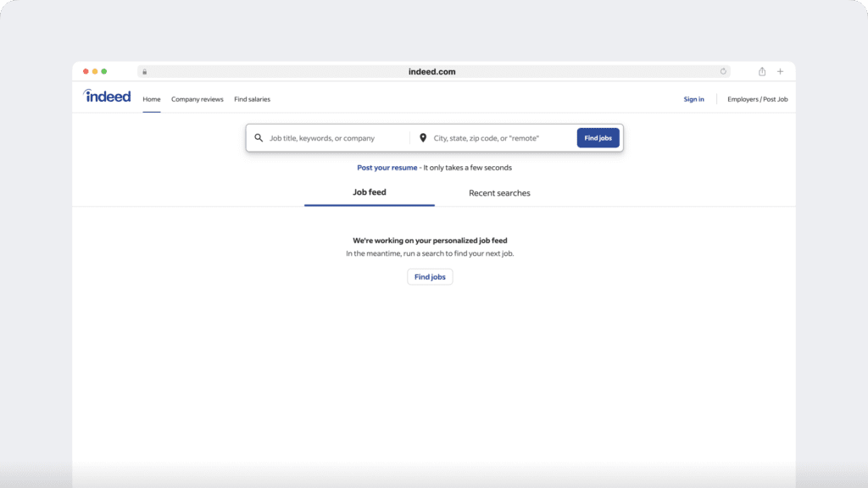Click the city, state, zip code field

500,138
